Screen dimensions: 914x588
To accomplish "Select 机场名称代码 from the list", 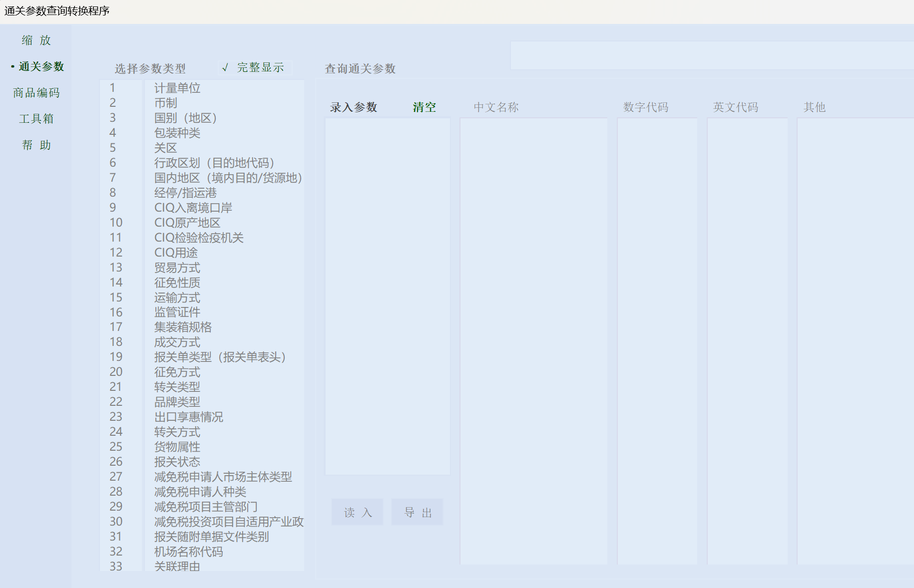I will [x=188, y=552].
